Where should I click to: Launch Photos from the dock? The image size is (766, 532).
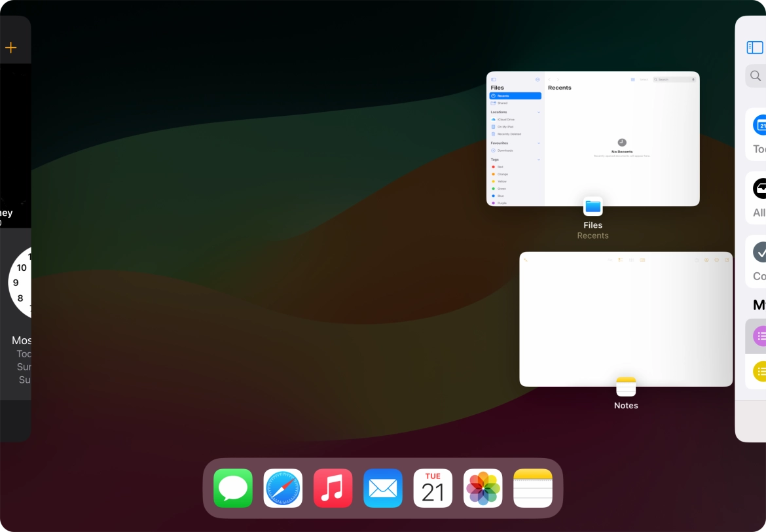(483, 488)
